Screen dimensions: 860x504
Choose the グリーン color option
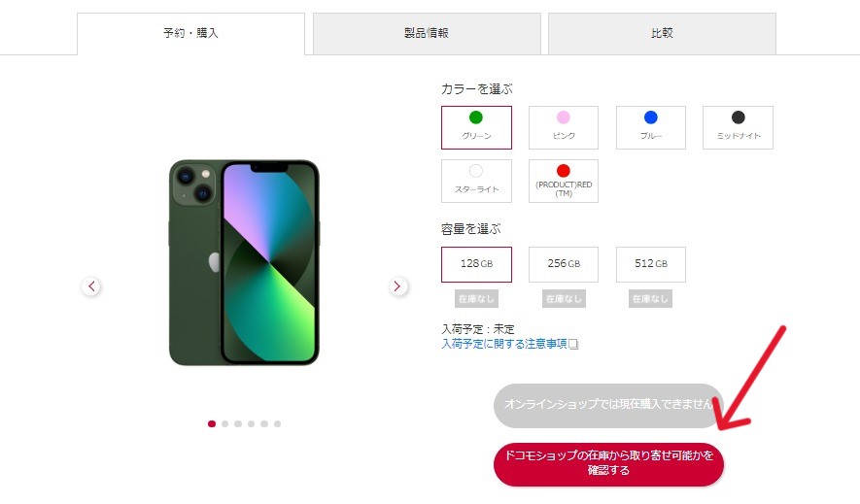tap(476, 127)
